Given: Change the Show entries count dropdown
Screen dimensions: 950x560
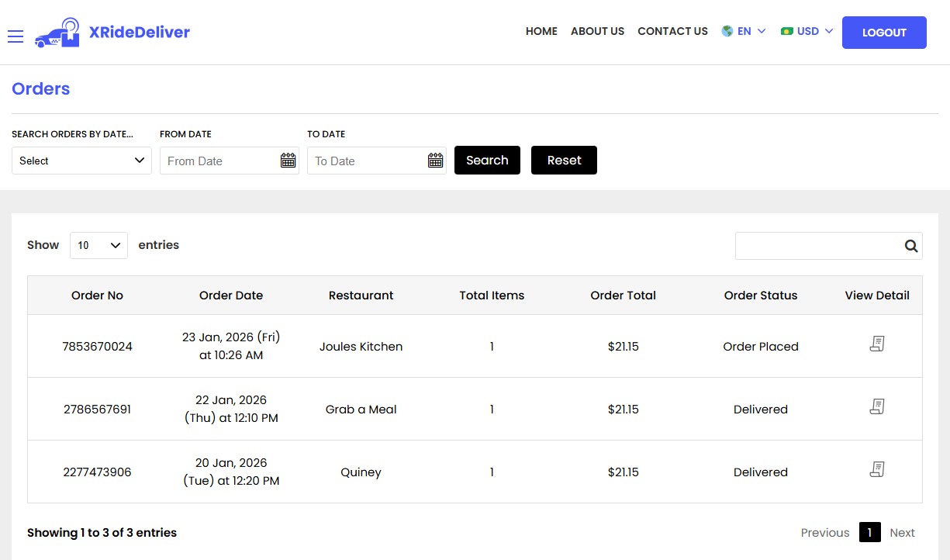Looking at the screenshot, I should [x=98, y=244].
